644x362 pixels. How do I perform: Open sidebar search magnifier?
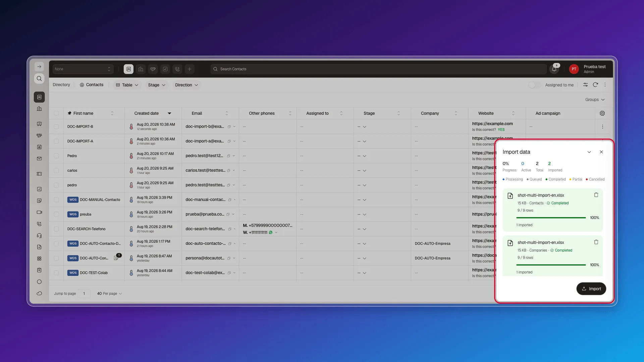[x=39, y=78]
